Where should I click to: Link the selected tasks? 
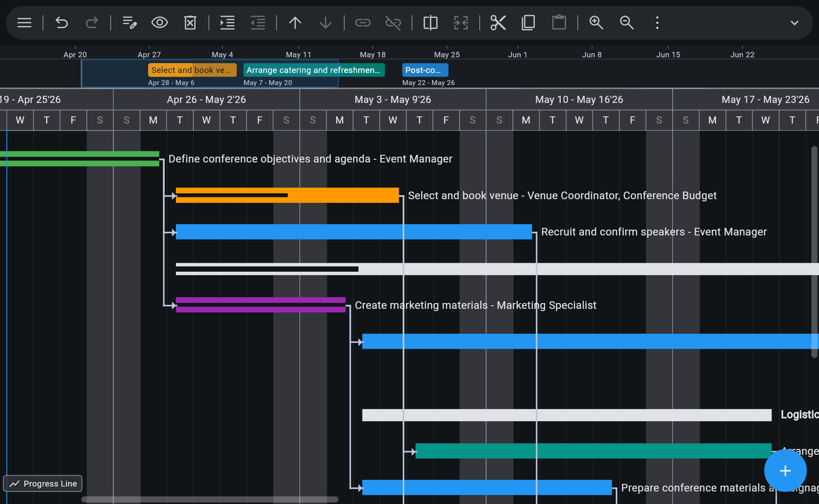point(363,22)
